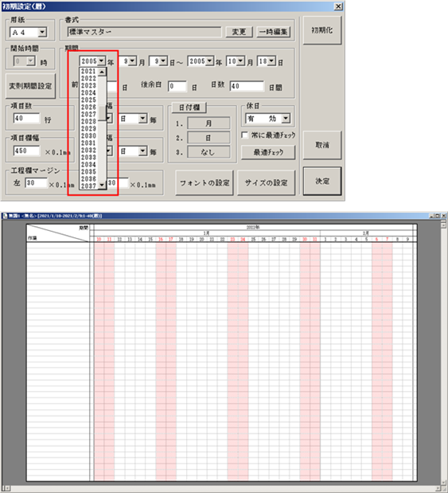The image size is (448, 493).
Task: Open the end year dropdown after ～
Action: 209,61
